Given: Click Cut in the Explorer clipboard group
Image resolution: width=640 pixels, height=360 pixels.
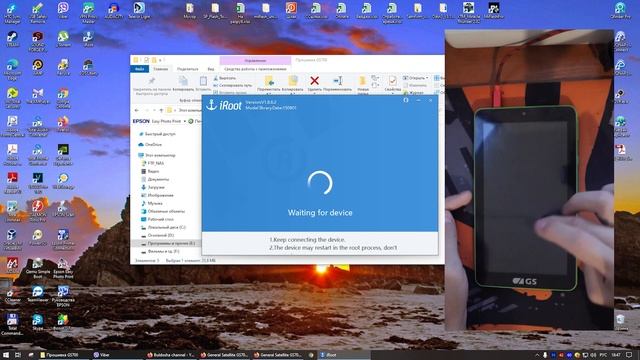Looking at the screenshot, I should [225, 78].
